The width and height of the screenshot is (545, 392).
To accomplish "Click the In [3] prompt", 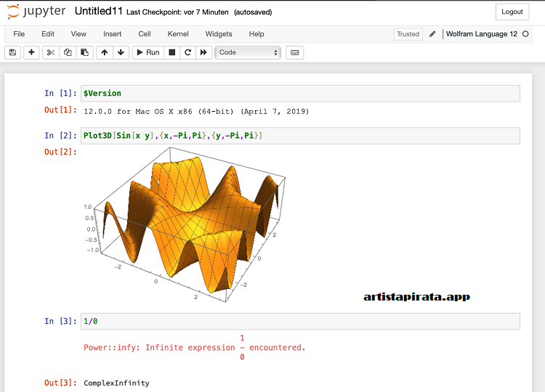I will [x=60, y=321].
